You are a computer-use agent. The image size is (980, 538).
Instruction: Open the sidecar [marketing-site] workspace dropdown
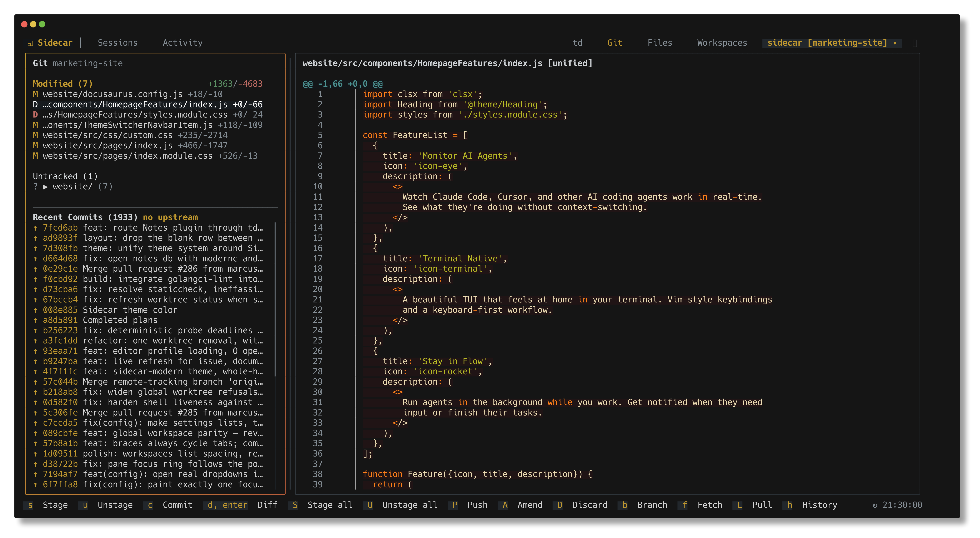tap(832, 43)
